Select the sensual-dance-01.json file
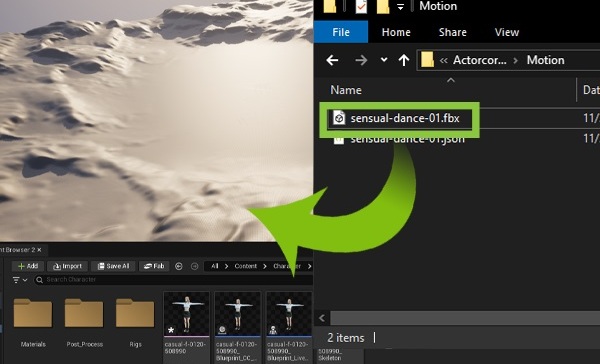 point(408,139)
